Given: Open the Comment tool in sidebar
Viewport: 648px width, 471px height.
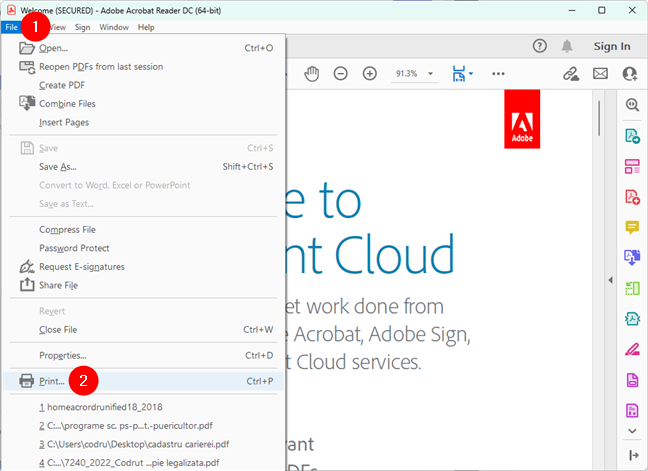Looking at the screenshot, I should 632,227.
